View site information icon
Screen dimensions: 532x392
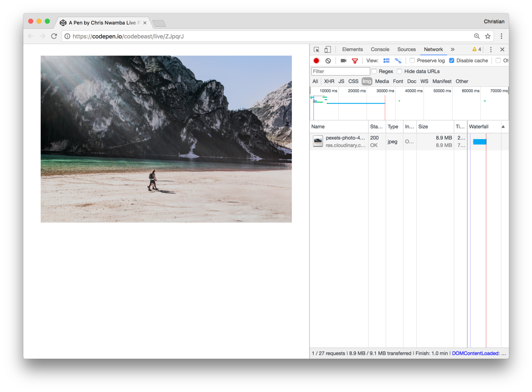point(67,36)
